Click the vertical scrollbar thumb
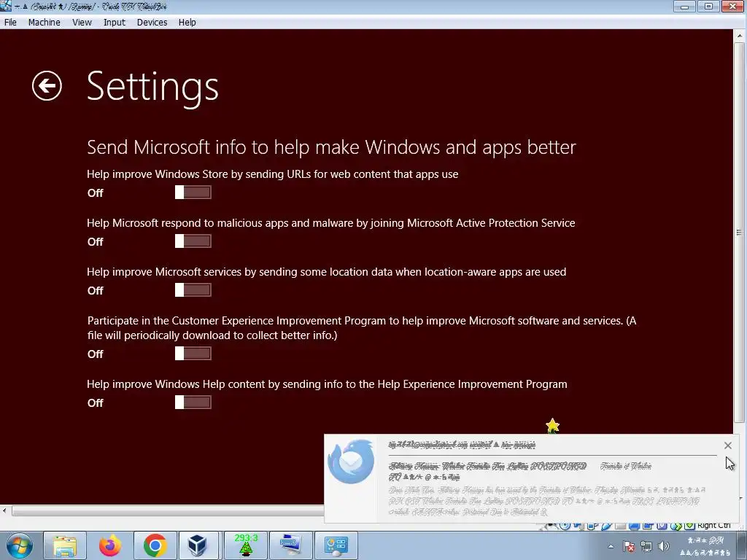Viewport: 747px width, 560px height. (740, 232)
